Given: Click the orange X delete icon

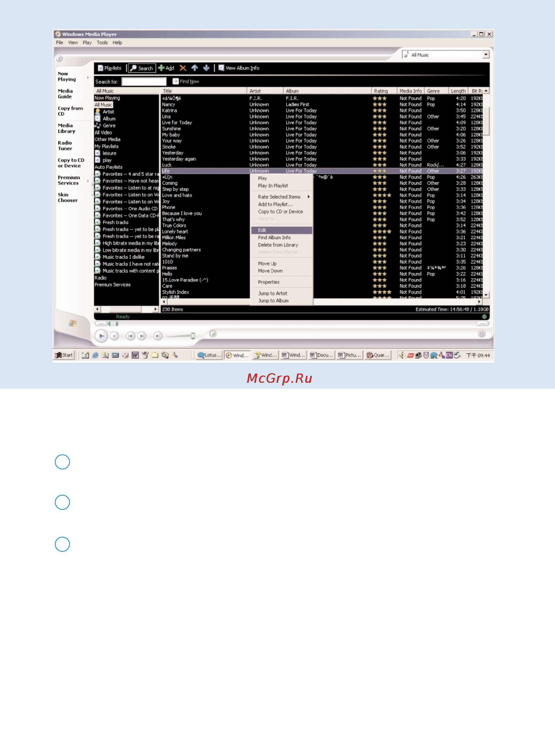Looking at the screenshot, I should [183, 68].
